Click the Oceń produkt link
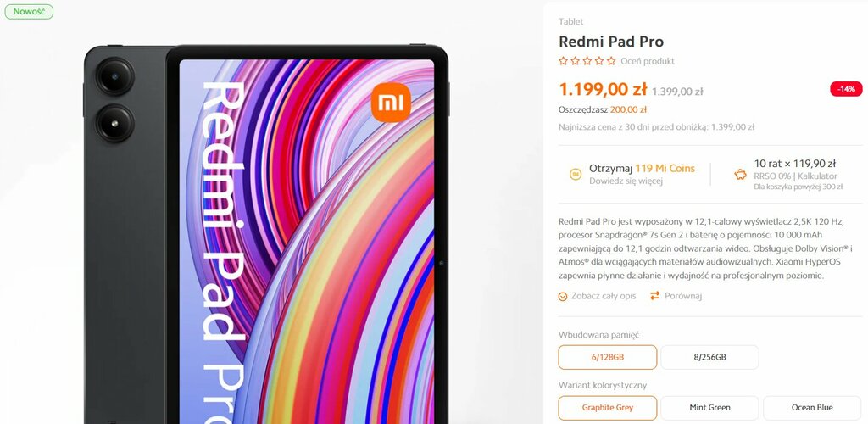The image size is (868, 424). (648, 61)
